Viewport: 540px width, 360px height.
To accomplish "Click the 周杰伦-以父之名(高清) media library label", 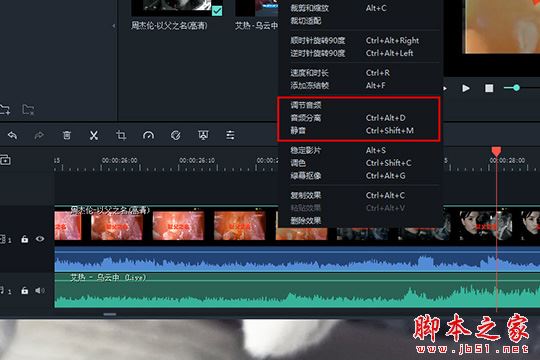I will (169, 26).
